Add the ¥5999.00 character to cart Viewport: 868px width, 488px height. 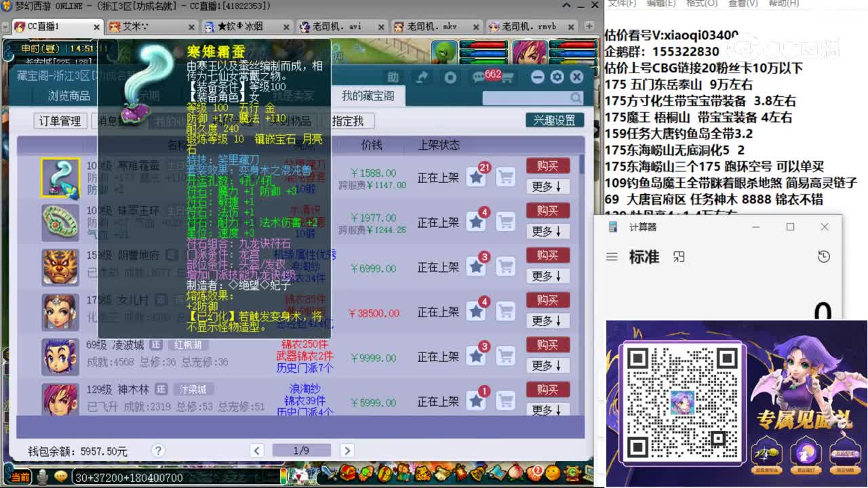[x=505, y=401]
